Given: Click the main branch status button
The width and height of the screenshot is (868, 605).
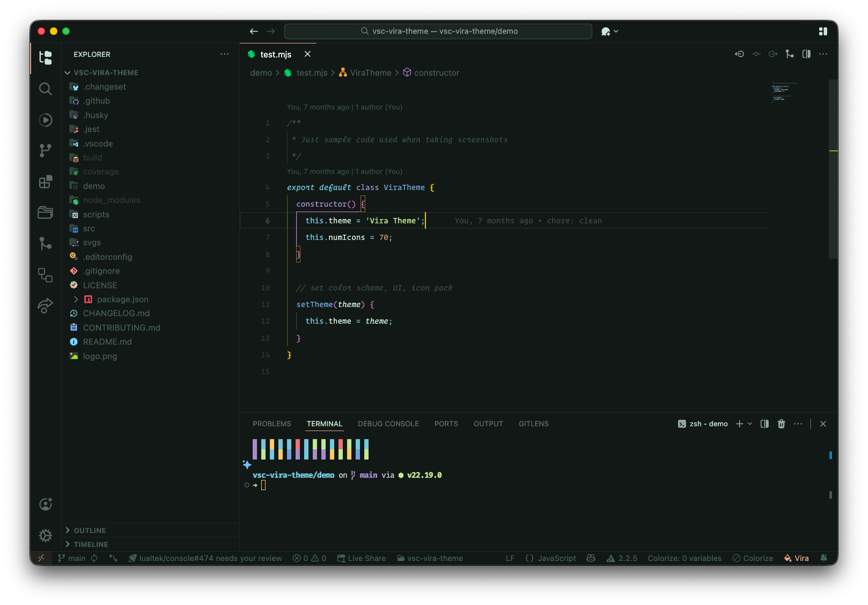Looking at the screenshot, I should 72,558.
